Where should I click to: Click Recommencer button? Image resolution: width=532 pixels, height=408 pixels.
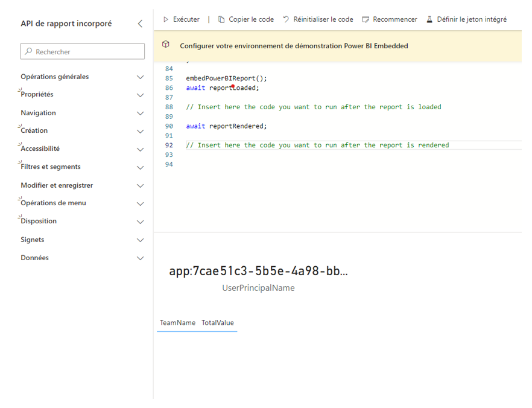(390, 19)
